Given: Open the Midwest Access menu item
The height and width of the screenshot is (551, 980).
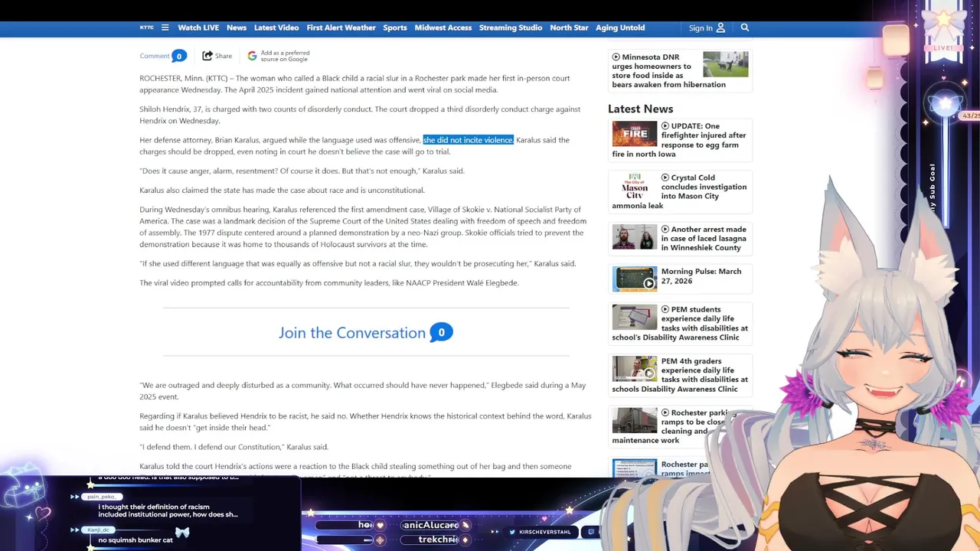Looking at the screenshot, I should coord(443,28).
